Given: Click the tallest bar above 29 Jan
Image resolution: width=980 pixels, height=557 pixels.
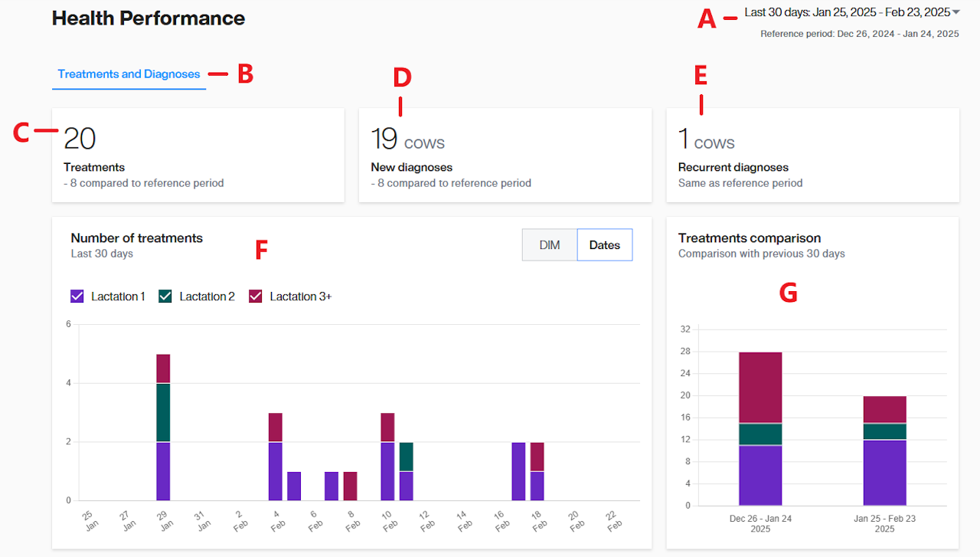Looking at the screenshot, I should point(163,428).
